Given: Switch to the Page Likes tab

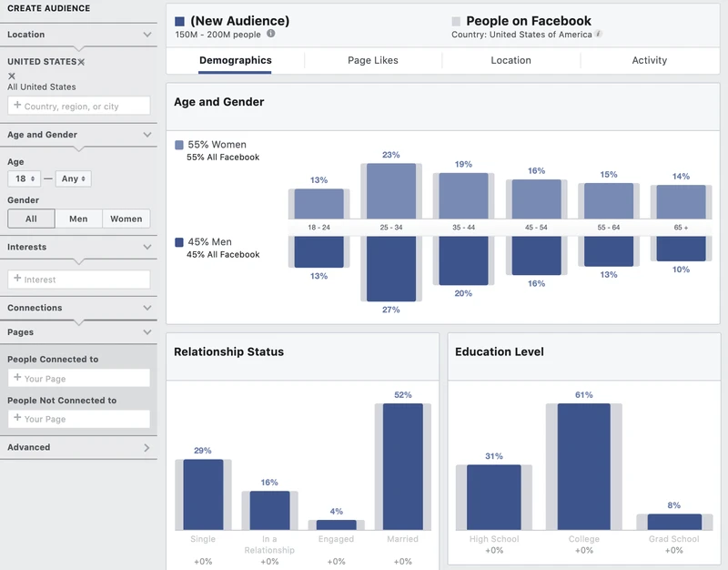Looking at the screenshot, I should coord(373,60).
